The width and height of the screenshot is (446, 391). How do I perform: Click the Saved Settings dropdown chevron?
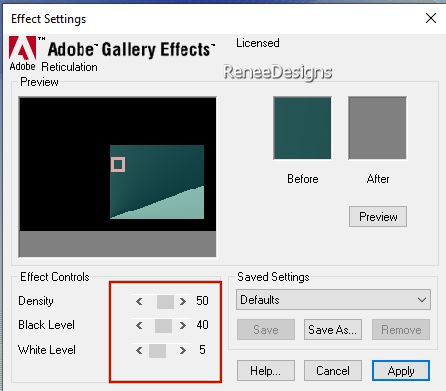(x=422, y=300)
